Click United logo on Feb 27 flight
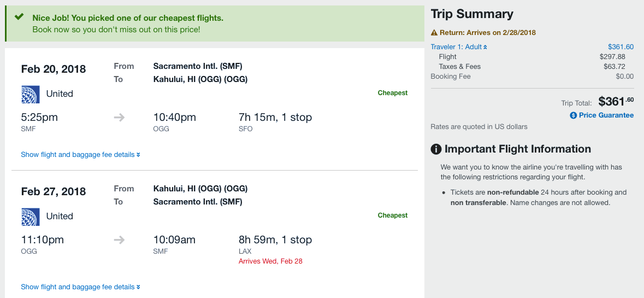Viewport: 644px width, 298px height. pyautogui.click(x=30, y=217)
